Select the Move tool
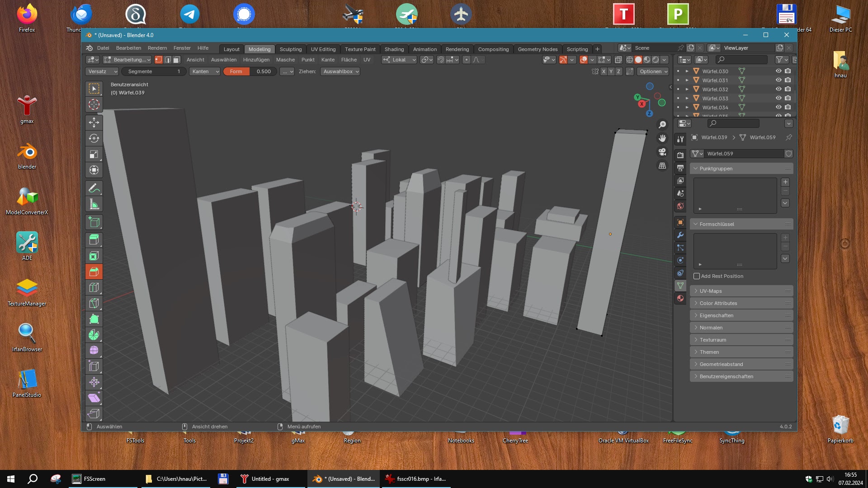Viewport: 868px width, 488px height. click(x=94, y=122)
